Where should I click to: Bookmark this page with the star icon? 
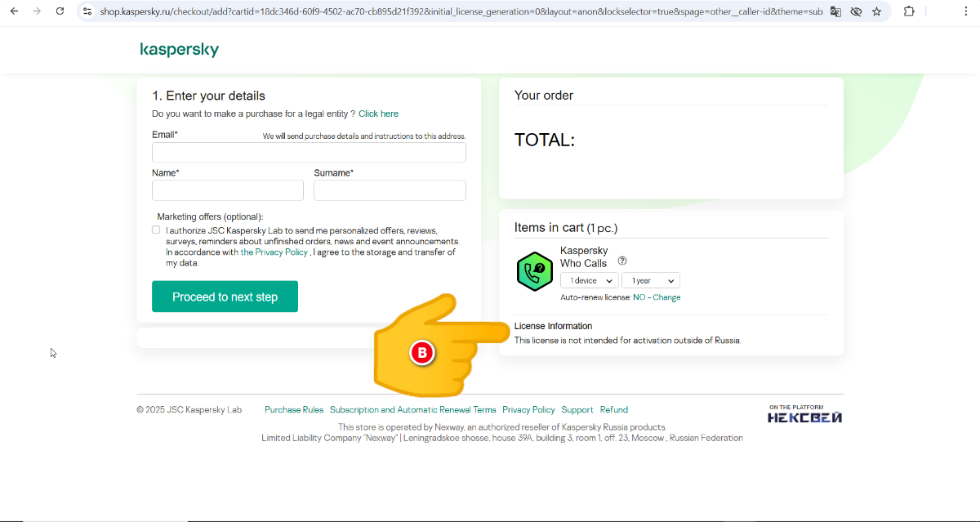(876, 11)
